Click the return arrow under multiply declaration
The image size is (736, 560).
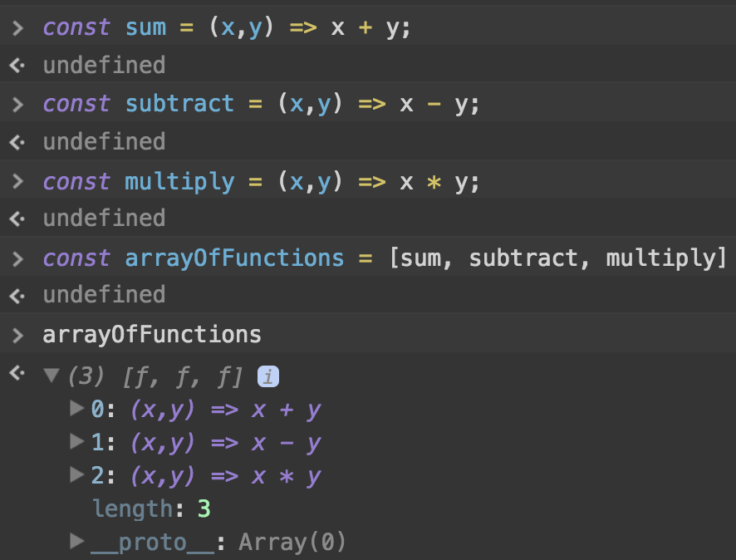click(17, 218)
